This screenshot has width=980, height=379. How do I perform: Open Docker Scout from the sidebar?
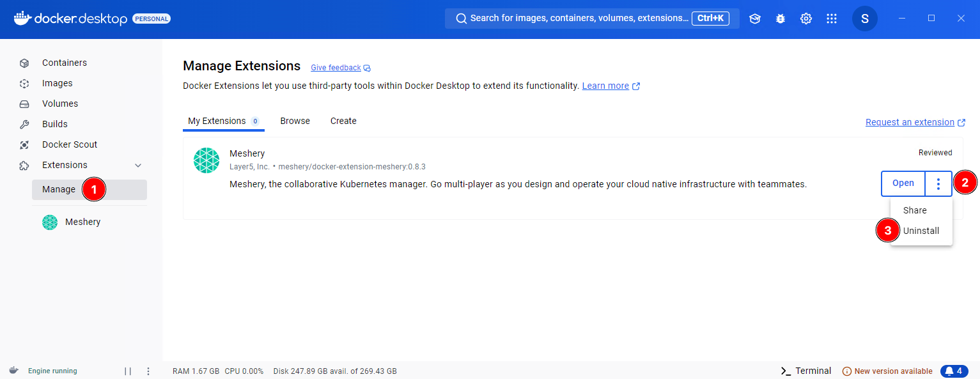click(68, 144)
